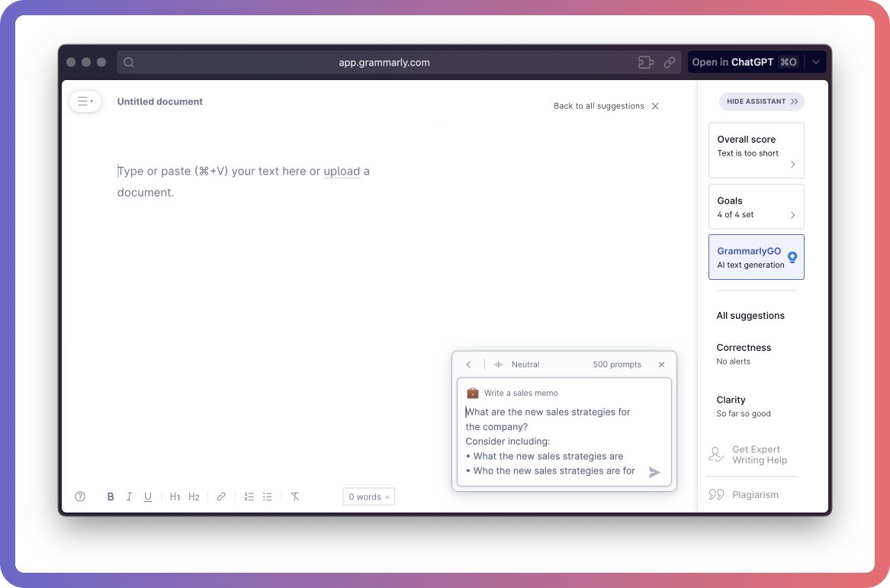The image size is (890, 588).
Task: Select All suggestions
Action: pyautogui.click(x=750, y=316)
